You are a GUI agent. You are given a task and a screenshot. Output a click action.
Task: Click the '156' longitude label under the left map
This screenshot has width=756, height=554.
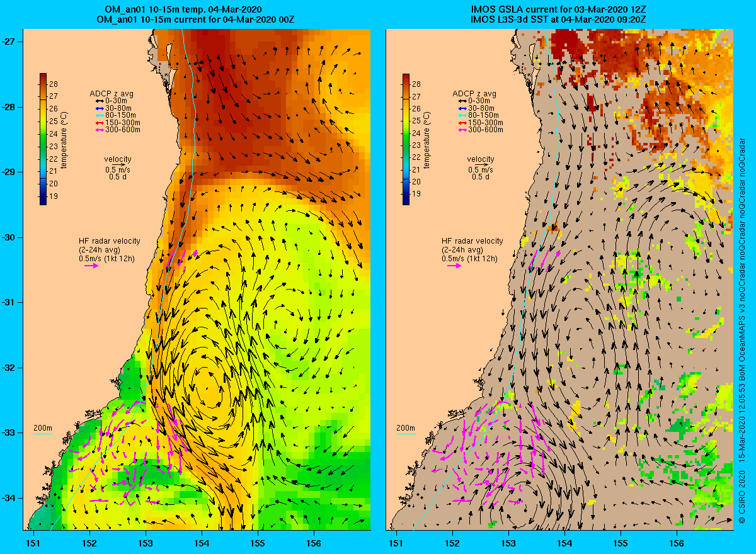[314, 542]
